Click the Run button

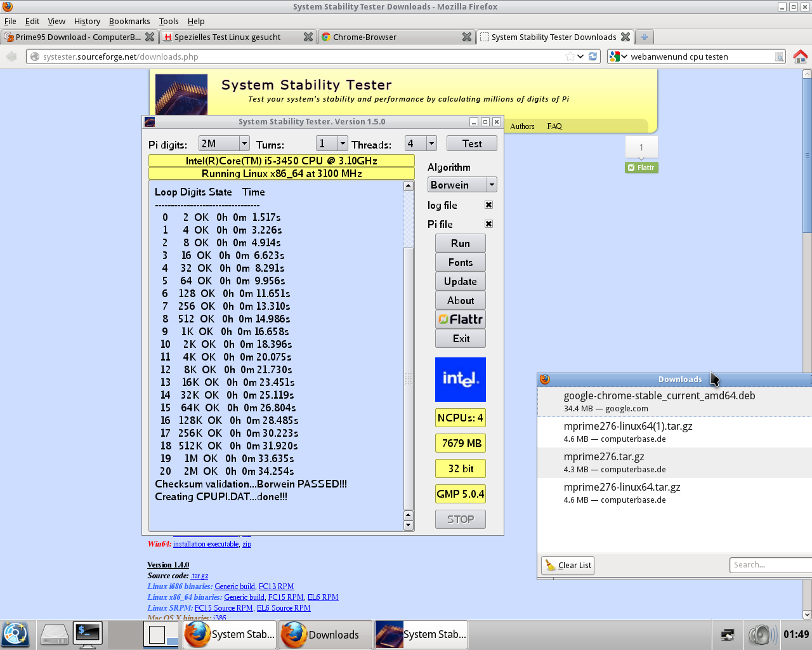461,243
